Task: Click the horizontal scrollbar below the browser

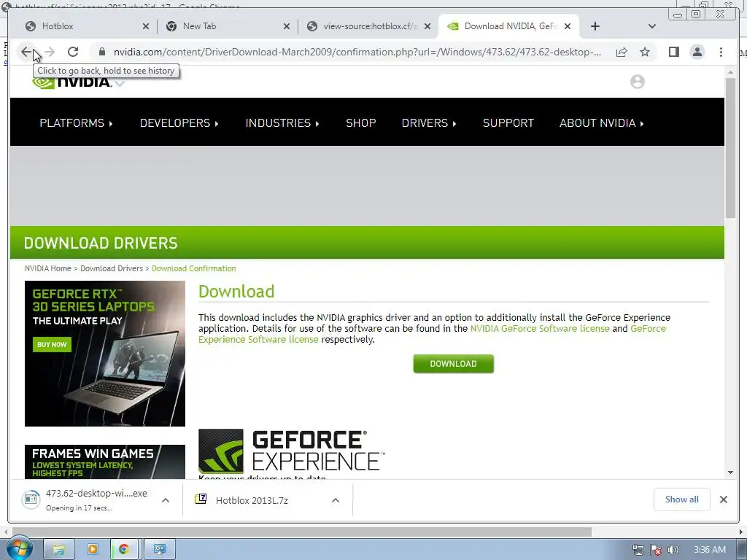Action: 301,532
